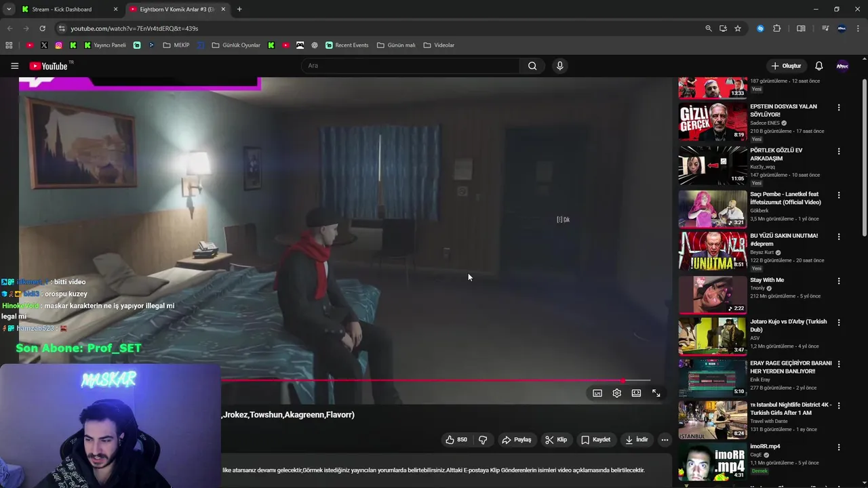868x488 pixels.
Task: Open the zoom magnifier in address bar
Action: click(709, 28)
